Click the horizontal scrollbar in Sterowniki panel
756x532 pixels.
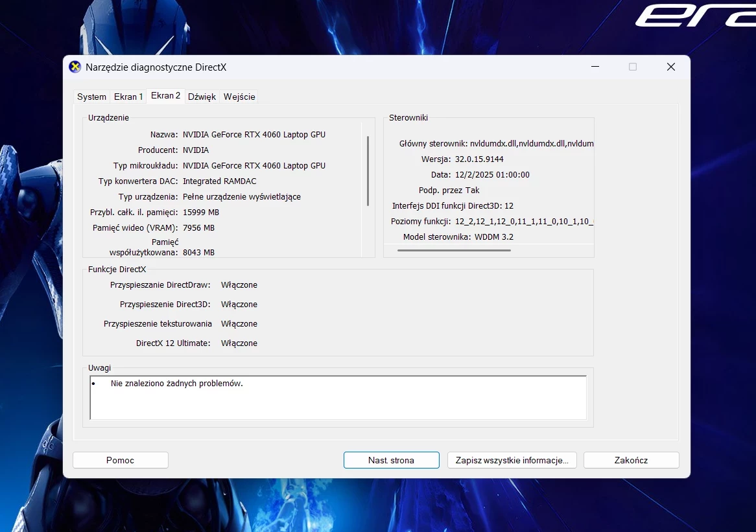(454, 249)
